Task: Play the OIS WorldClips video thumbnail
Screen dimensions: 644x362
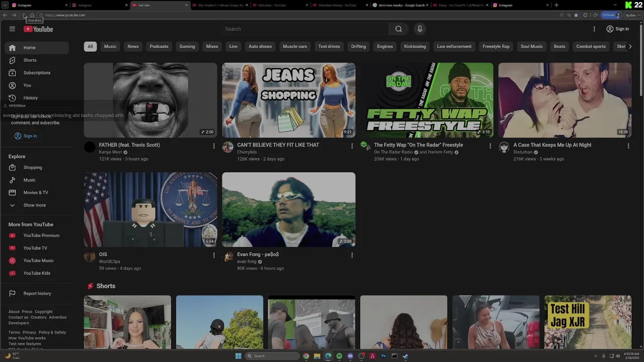Action: point(150,210)
